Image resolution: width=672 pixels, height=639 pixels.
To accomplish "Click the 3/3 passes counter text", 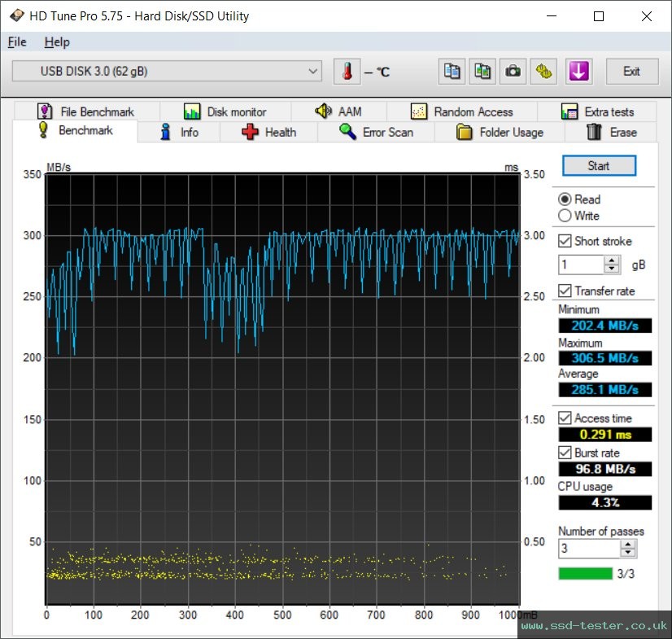I will (626, 574).
